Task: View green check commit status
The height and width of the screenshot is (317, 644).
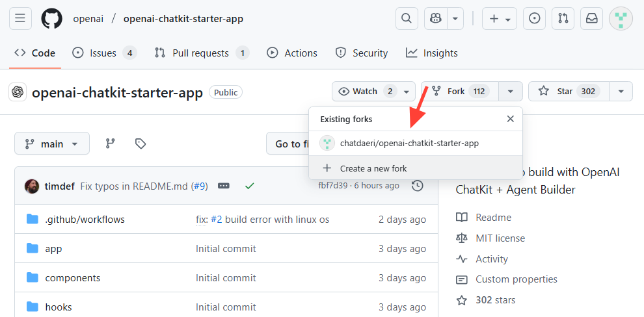Action: 249,186
